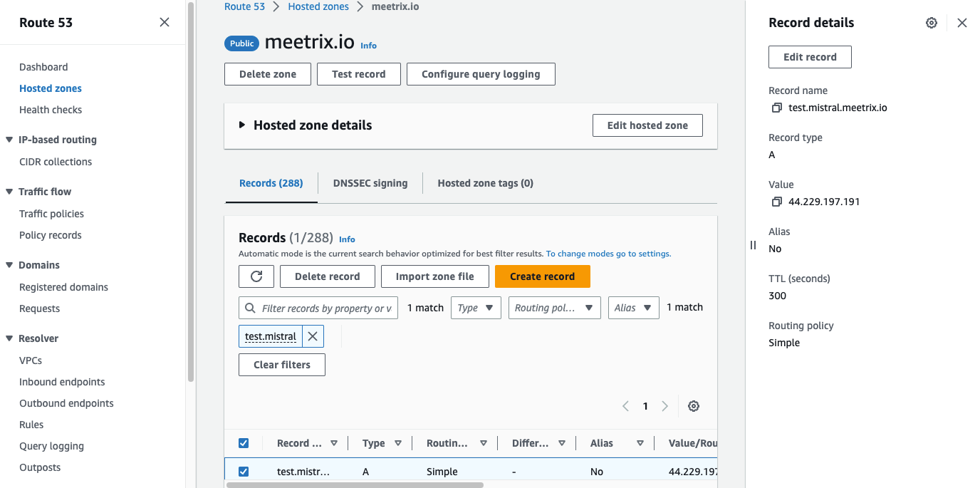Collapse IP-based routing nav section
This screenshot has width=980, height=488.
pyautogui.click(x=10, y=140)
